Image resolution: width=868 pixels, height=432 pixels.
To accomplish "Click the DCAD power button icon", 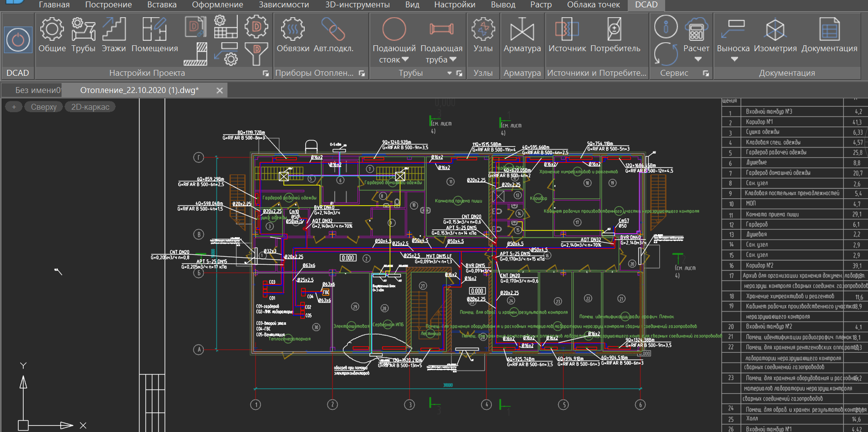I will 18,39.
